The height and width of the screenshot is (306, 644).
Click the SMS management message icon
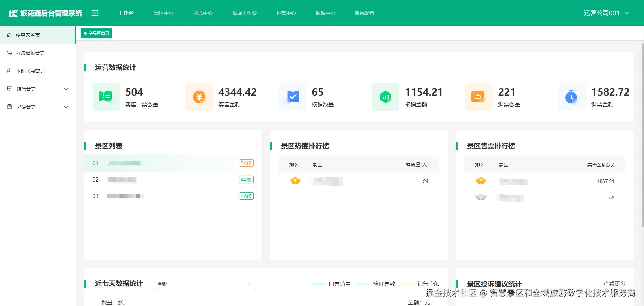tap(10, 89)
